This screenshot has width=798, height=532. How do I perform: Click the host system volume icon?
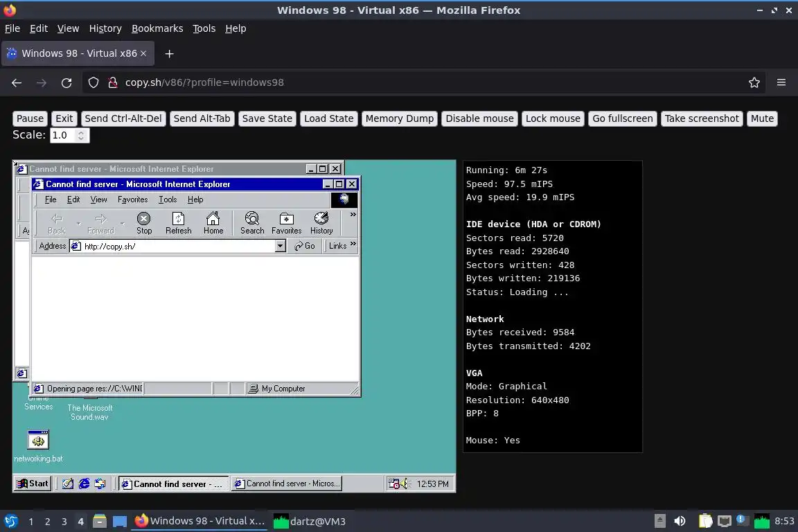point(680,521)
